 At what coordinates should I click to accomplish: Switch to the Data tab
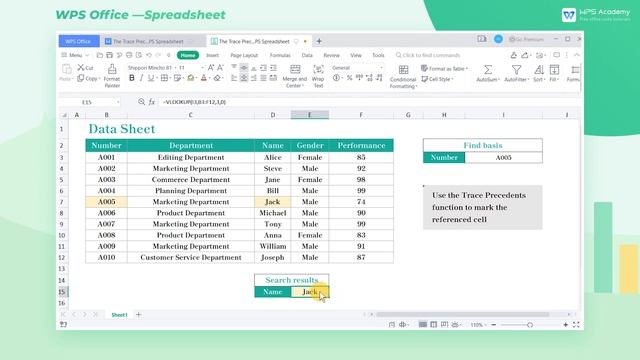pyautogui.click(x=307, y=55)
